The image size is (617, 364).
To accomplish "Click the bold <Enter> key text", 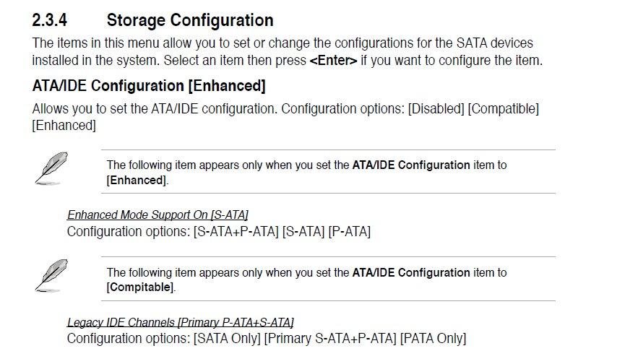I will [333, 61].
